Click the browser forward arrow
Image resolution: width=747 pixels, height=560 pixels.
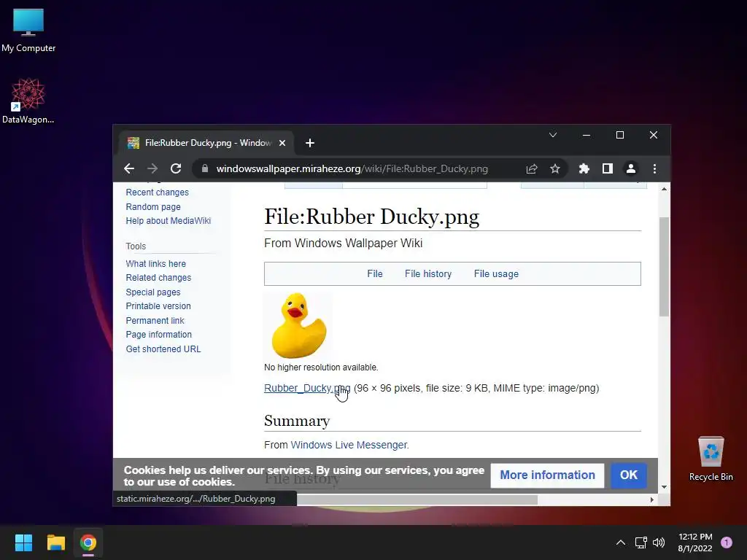tap(152, 168)
